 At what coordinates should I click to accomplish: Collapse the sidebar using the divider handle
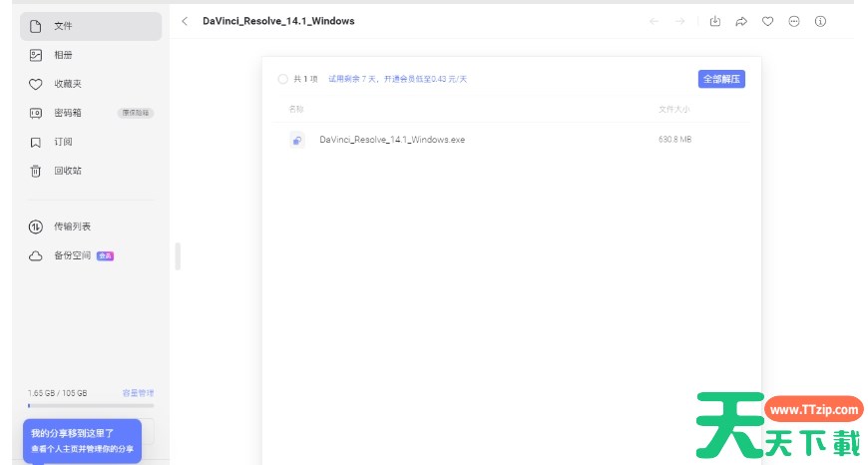click(178, 255)
